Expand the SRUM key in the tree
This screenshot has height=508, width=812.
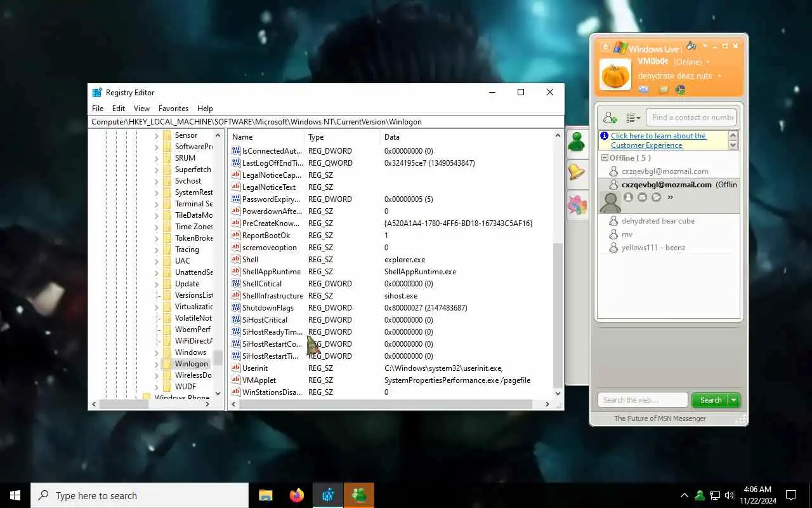click(x=157, y=158)
